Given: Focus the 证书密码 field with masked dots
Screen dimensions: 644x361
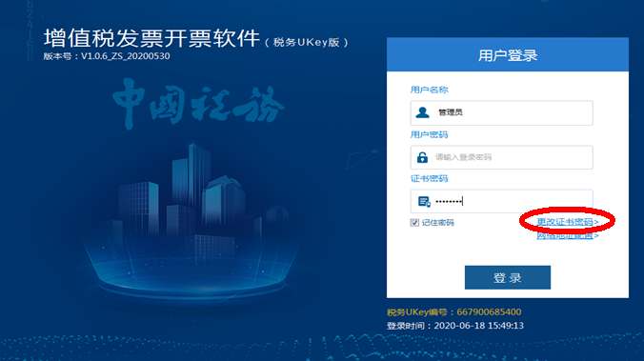Looking at the screenshot, I should point(501,201).
